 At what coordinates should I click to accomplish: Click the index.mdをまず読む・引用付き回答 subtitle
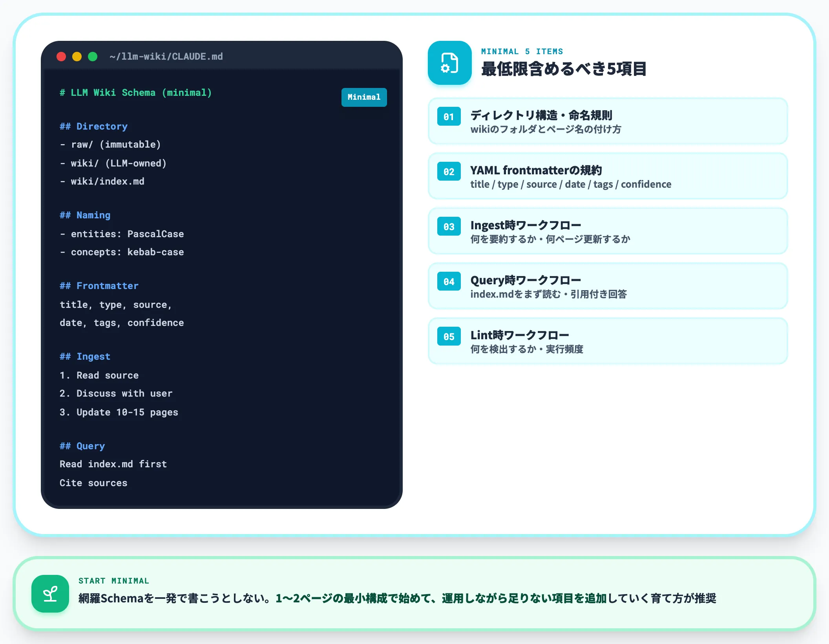[549, 294]
